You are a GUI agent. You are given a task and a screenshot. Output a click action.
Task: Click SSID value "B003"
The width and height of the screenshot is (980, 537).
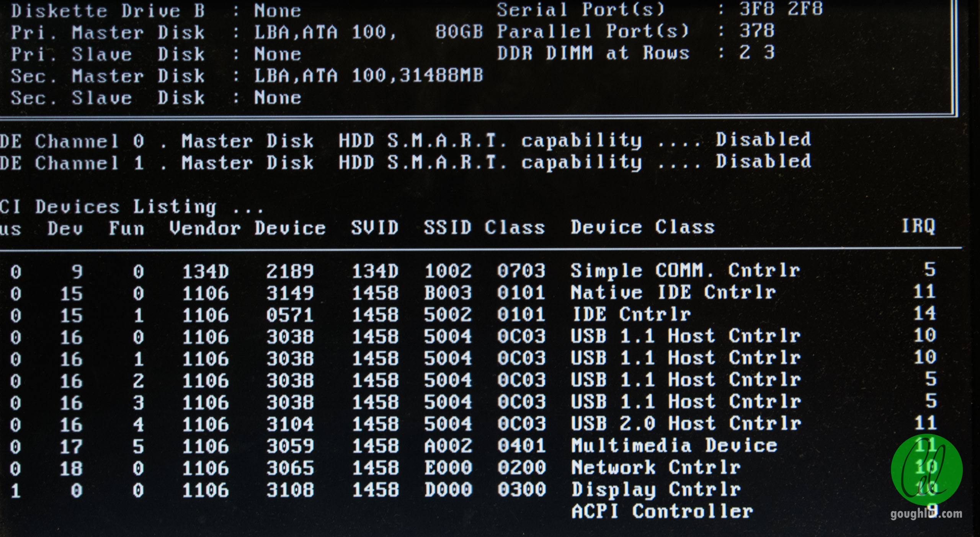coord(448,293)
